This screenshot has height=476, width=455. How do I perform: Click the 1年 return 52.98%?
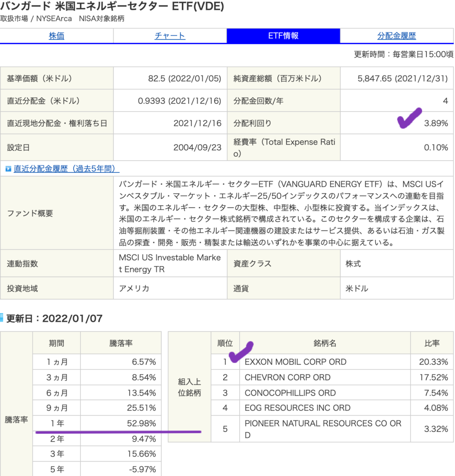coord(141,423)
